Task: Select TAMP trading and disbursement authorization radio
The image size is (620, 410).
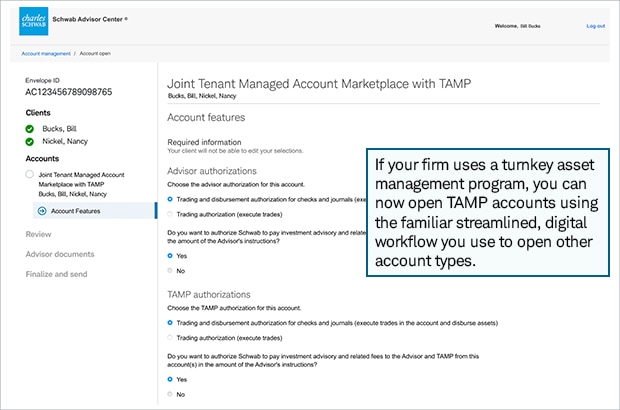Action: 170,323
